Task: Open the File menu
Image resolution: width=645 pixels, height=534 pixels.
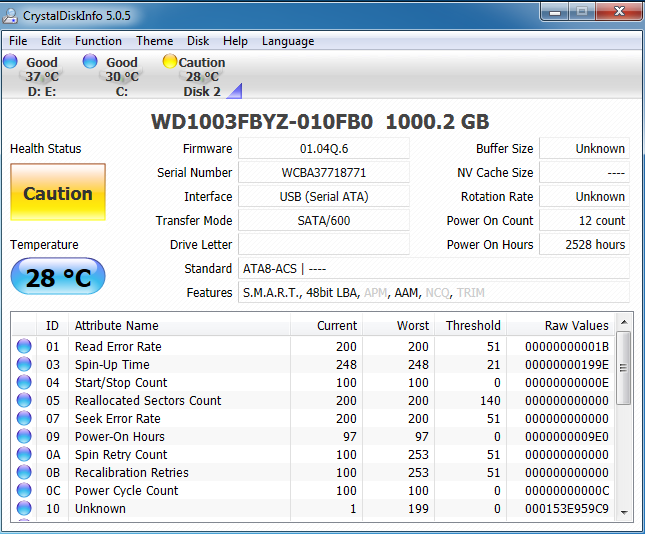Action: 18,41
